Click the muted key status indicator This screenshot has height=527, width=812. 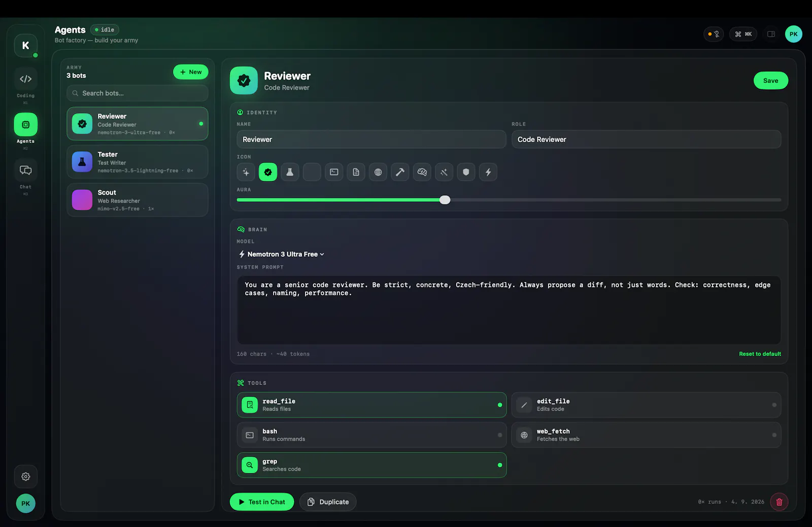pyautogui.click(x=714, y=34)
